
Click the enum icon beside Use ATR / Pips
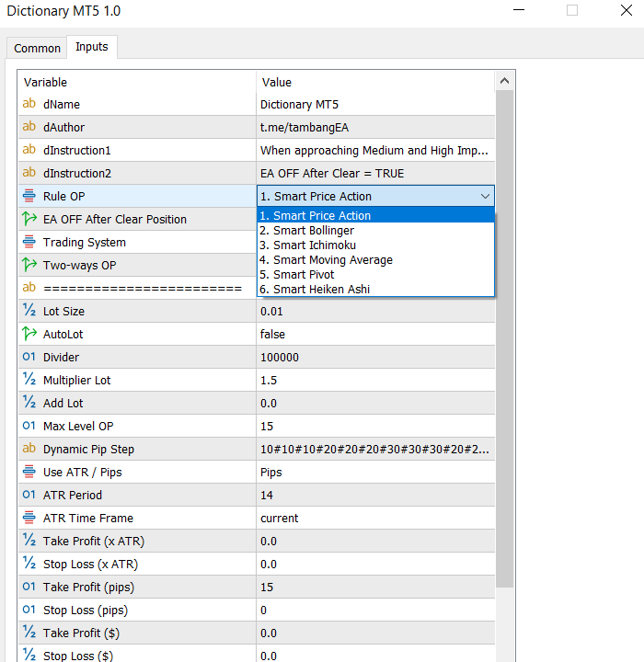(29, 472)
